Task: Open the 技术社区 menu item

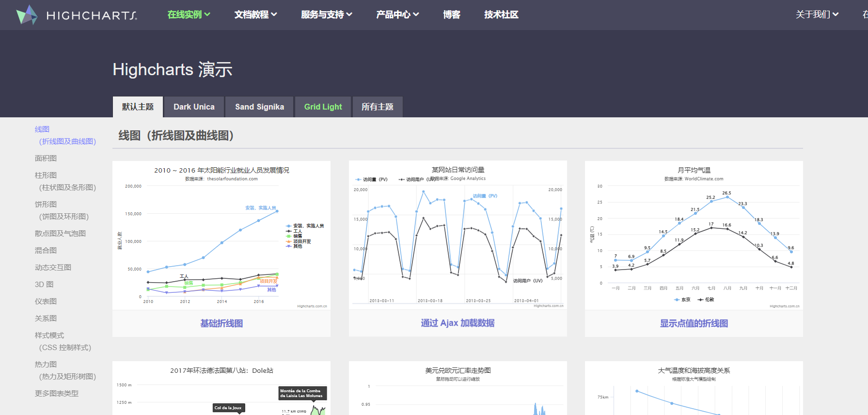Action: click(501, 15)
